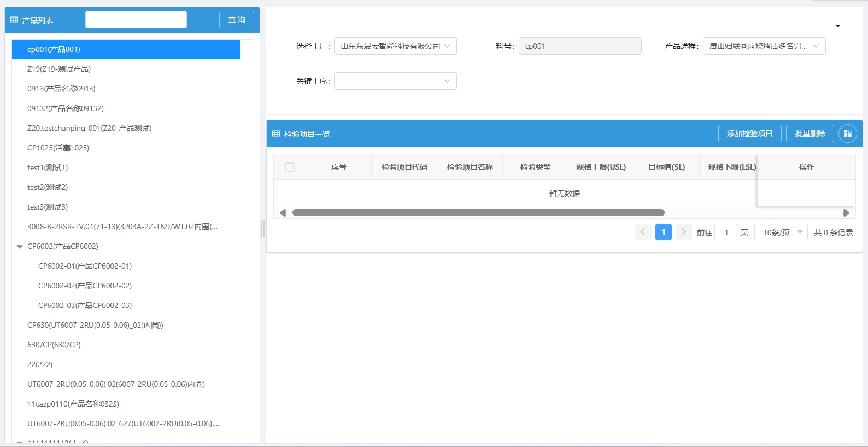868x447 pixels.
Task: Click the 料号 field showing cp001
Action: pos(580,46)
